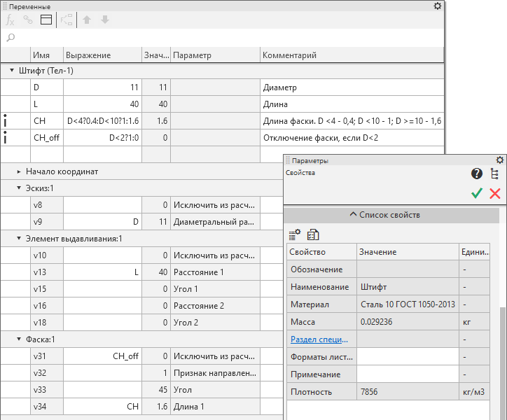Image resolution: width=507 pixels, height=420 pixels.
Task: Confirm with the green checkmark
Action: [477, 194]
